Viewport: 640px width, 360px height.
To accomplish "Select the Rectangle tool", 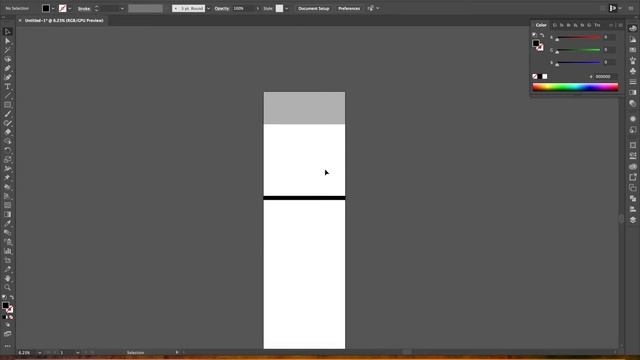I will coord(7,105).
